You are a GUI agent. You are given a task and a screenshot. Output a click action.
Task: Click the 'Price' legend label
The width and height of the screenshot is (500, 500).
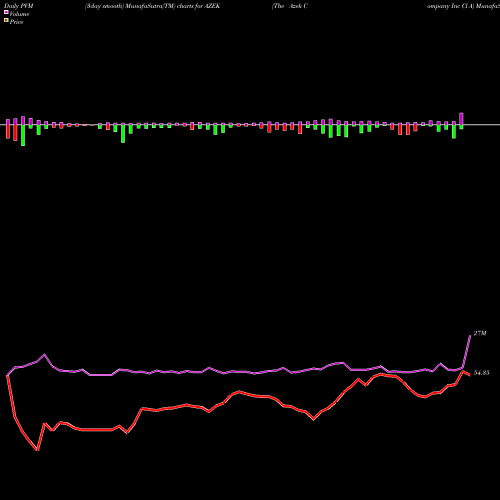16,22
